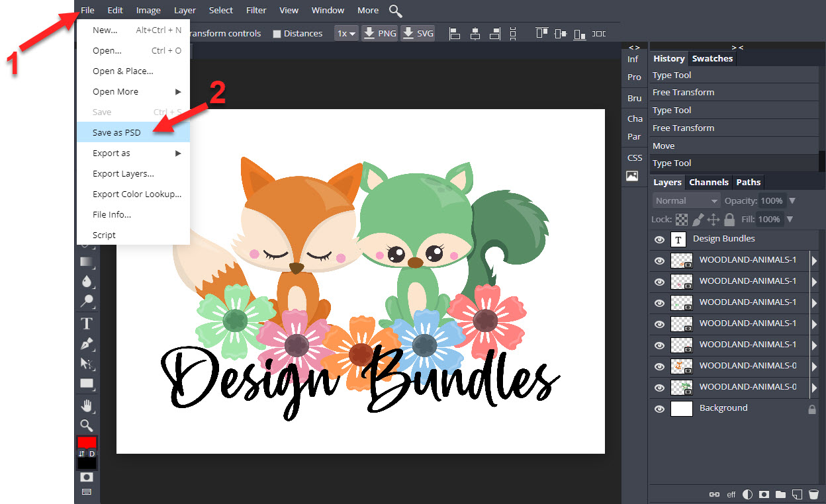826x504 pixels.
Task: Select the Rectangle shape tool
Action: click(87, 383)
